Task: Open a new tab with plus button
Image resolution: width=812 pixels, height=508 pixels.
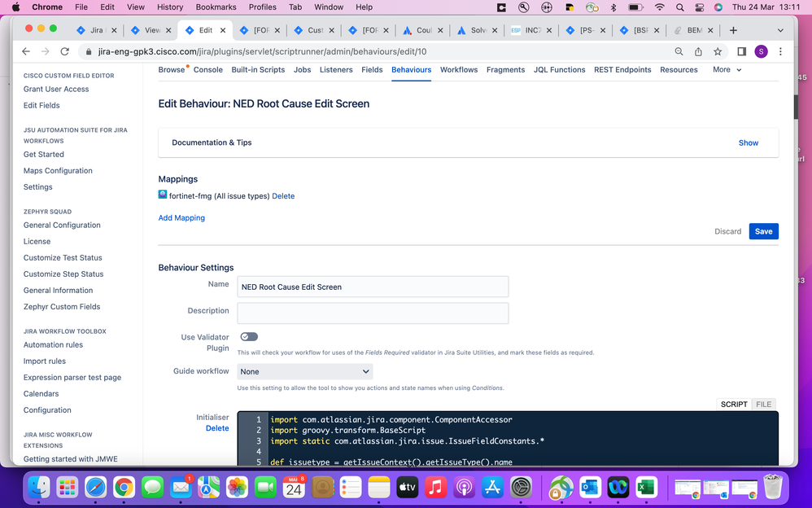Action: 733,30
